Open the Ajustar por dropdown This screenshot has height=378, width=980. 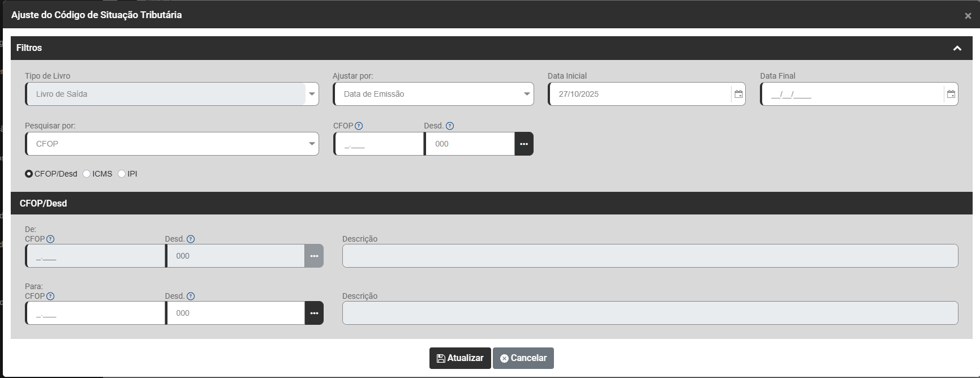coord(433,94)
